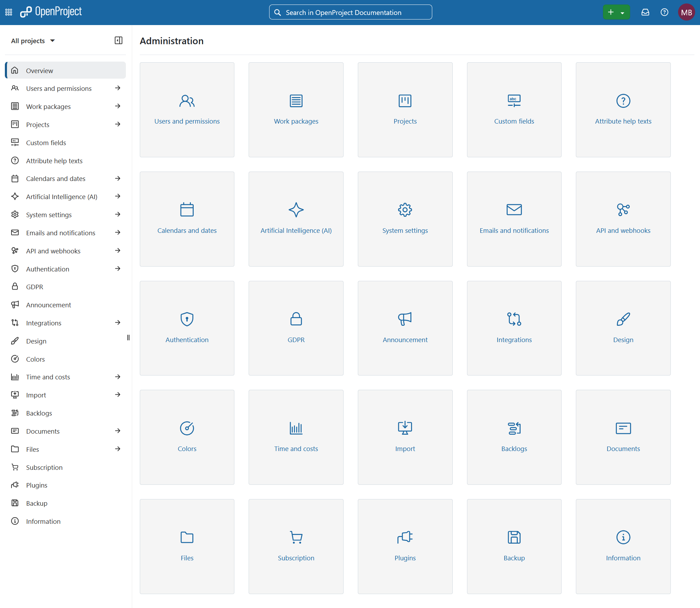The width and height of the screenshot is (700, 608).
Task: Open the modules grid menu icon
Action: tap(9, 13)
